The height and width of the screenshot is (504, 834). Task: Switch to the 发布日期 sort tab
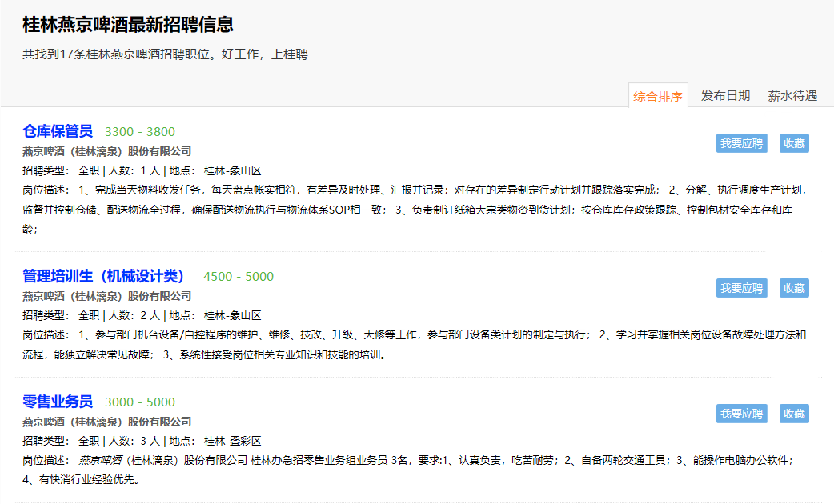tap(725, 96)
